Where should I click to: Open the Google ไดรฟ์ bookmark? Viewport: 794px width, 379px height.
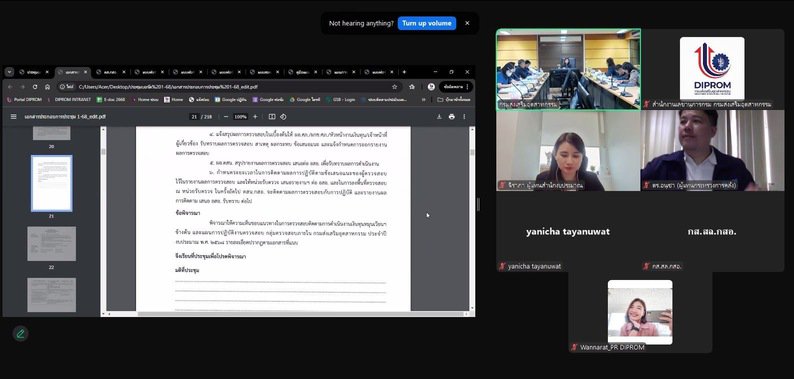[305, 100]
